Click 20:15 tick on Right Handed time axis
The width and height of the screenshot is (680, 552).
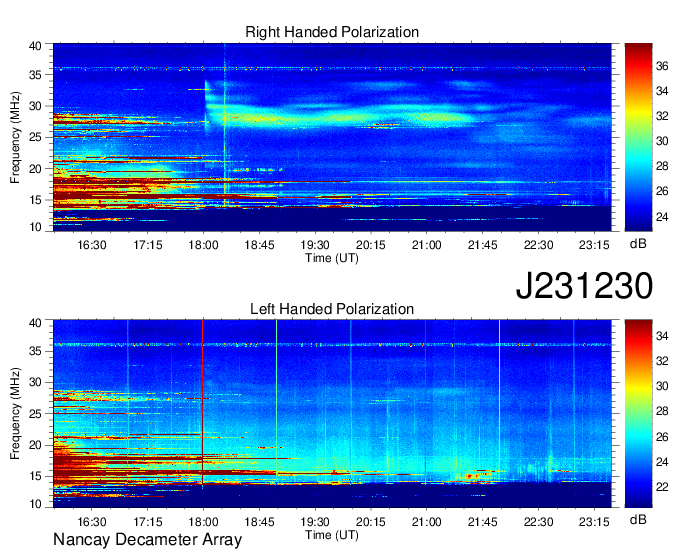pos(371,245)
